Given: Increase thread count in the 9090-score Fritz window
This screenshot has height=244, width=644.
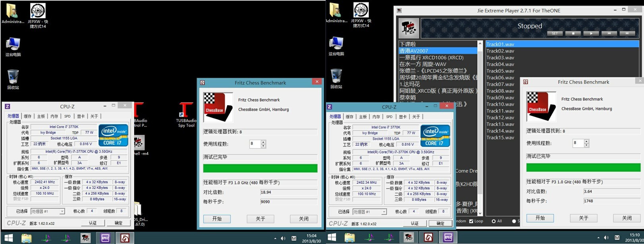Looking at the screenshot, I should click(x=263, y=142).
